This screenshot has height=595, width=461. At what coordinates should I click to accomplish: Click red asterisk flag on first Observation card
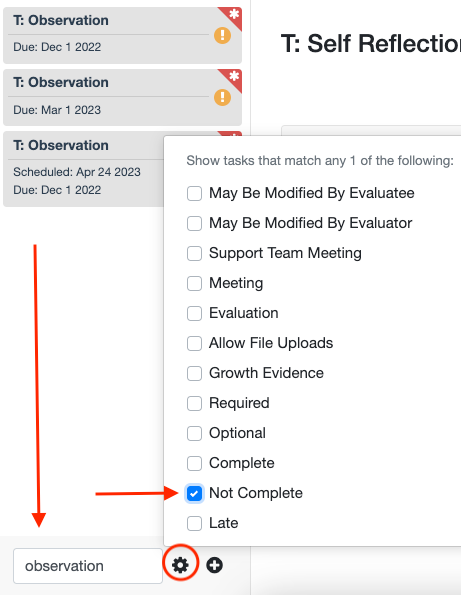click(232, 16)
